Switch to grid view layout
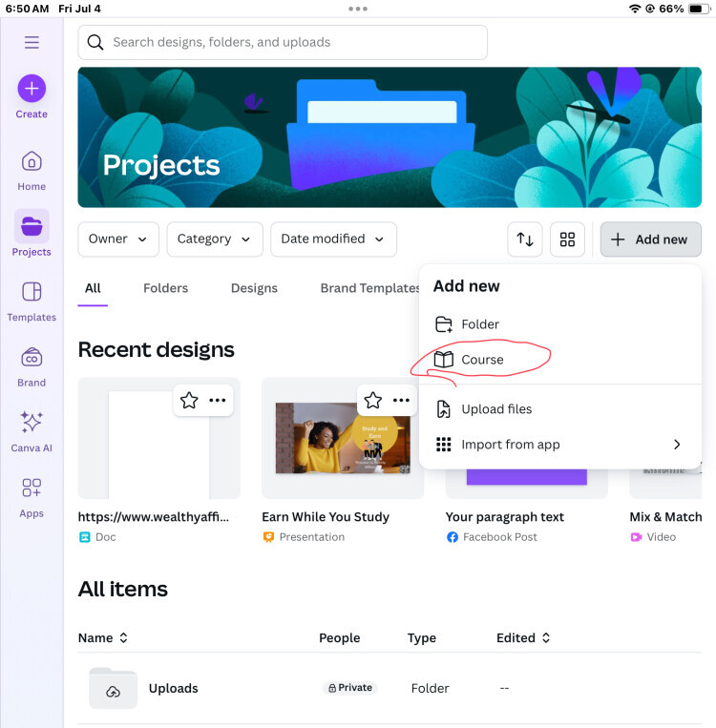 click(567, 239)
